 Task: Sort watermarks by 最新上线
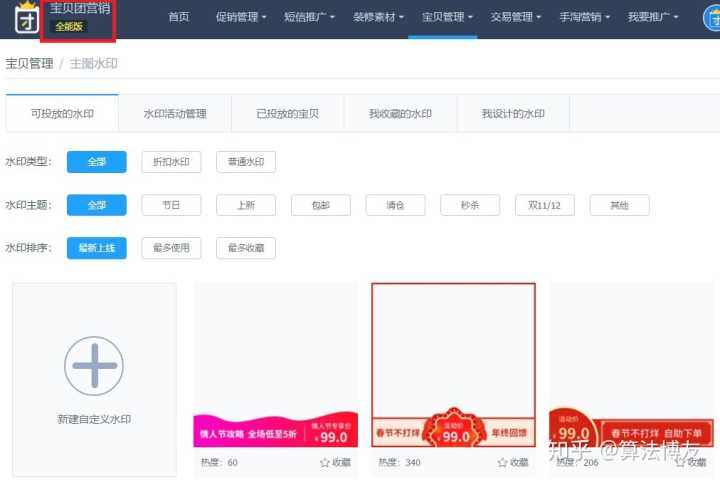(96, 248)
